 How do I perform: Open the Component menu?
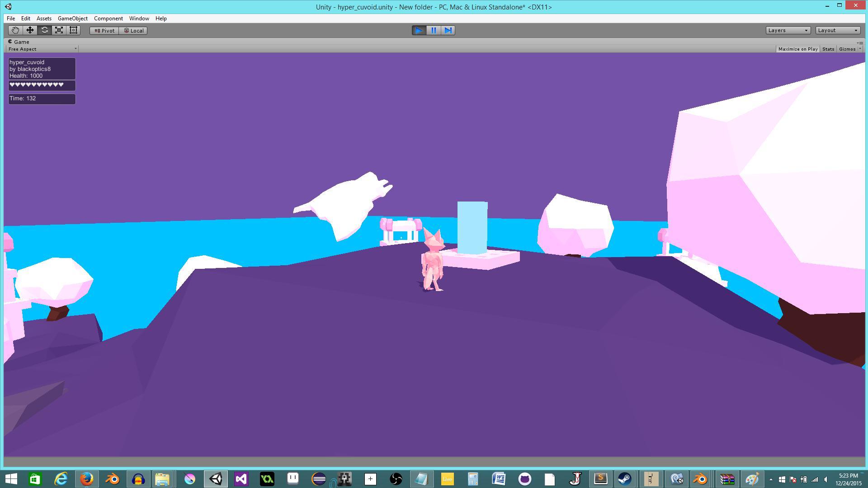coord(108,19)
